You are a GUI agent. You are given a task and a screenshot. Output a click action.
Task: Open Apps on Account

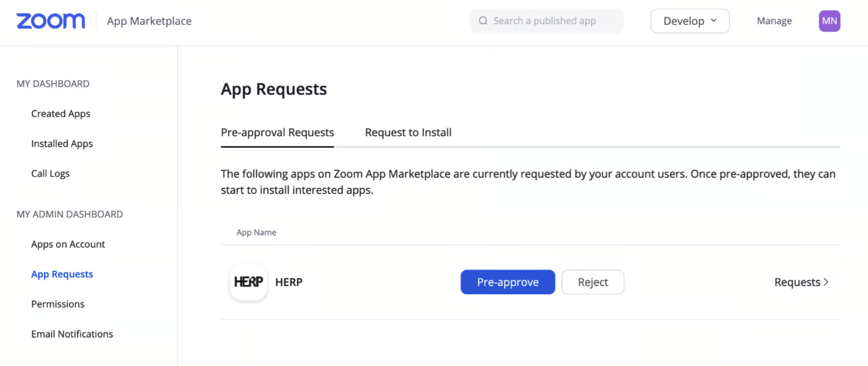coord(68,244)
